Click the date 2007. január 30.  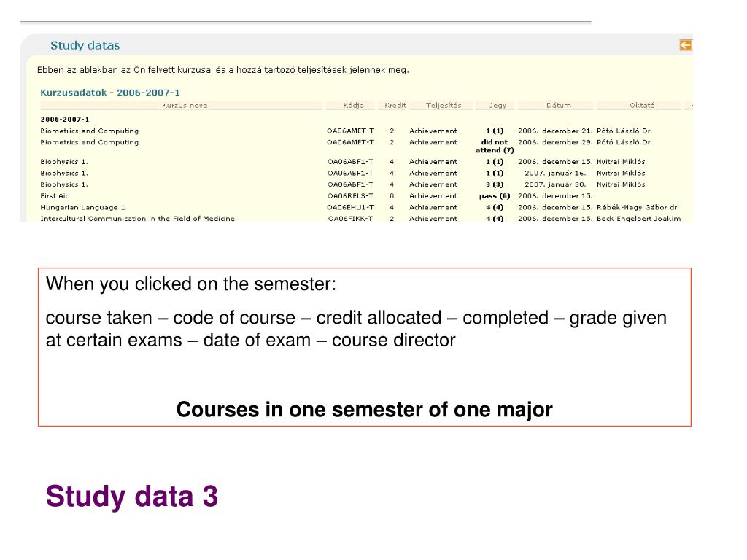click(x=555, y=184)
